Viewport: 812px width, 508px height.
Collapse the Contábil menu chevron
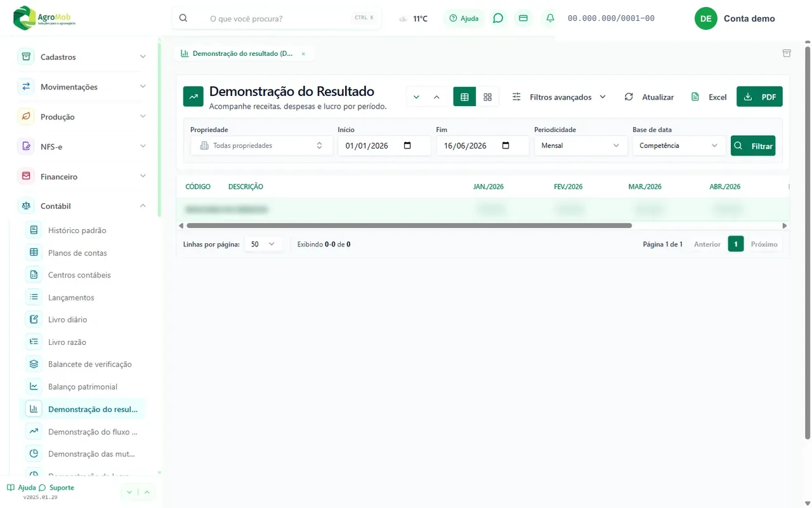click(x=143, y=206)
